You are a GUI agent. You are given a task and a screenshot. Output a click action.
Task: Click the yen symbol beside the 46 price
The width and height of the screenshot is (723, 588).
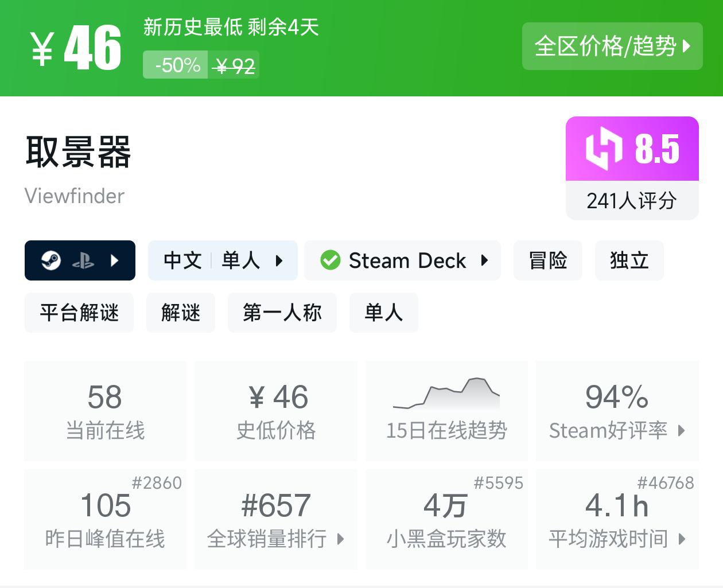(x=42, y=49)
